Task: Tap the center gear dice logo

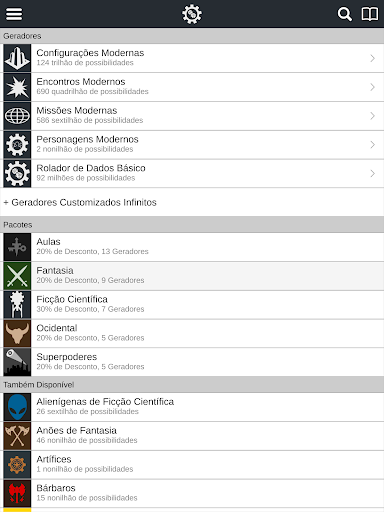Action: (192, 14)
